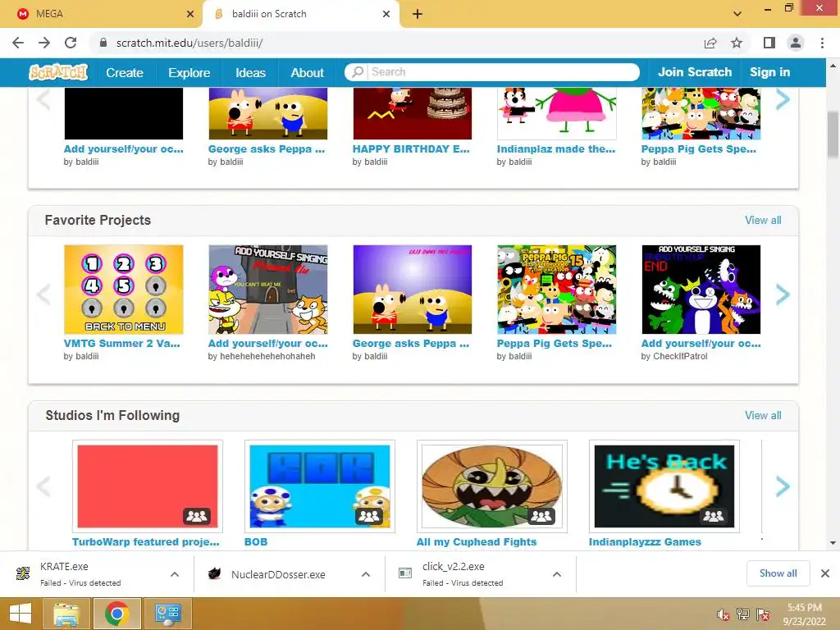Close the MEGA tab

(190, 14)
